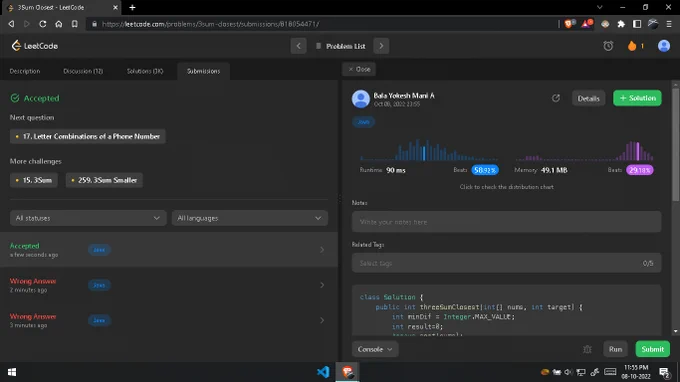The image size is (680, 382).
Task: Click the right panel vertical scrollbar
Action: [x=675, y=144]
